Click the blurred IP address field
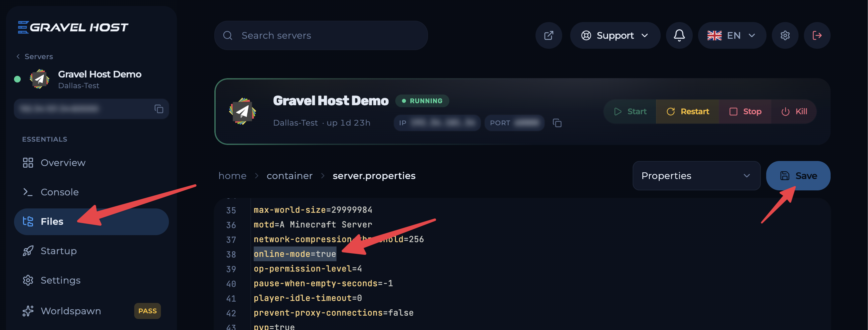 click(437, 123)
